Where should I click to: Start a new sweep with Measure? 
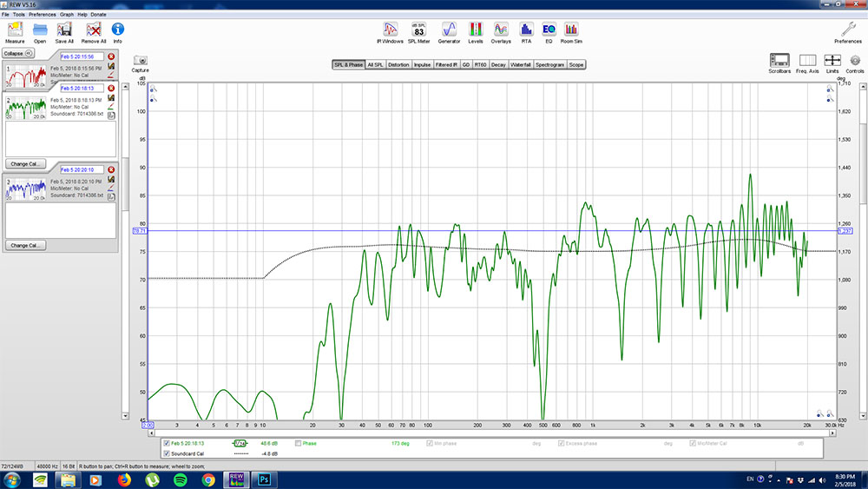(15, 33)
